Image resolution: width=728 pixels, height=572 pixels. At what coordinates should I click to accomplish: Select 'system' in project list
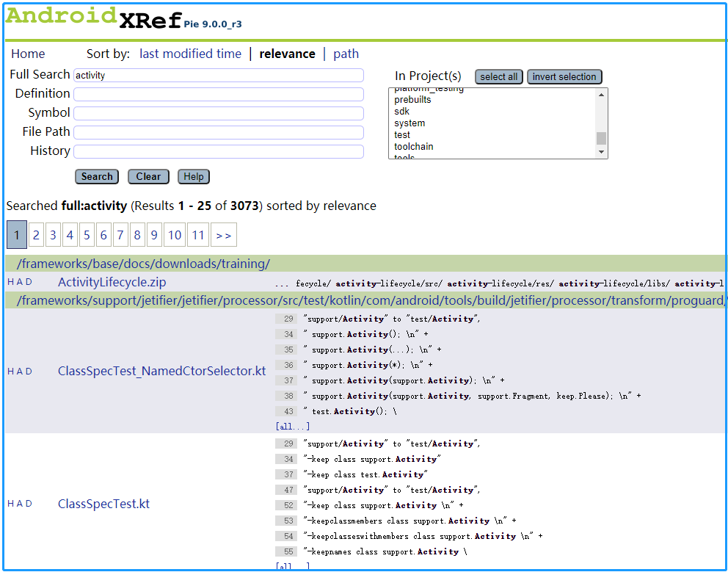pyautogui.click(x=409, y=123)
